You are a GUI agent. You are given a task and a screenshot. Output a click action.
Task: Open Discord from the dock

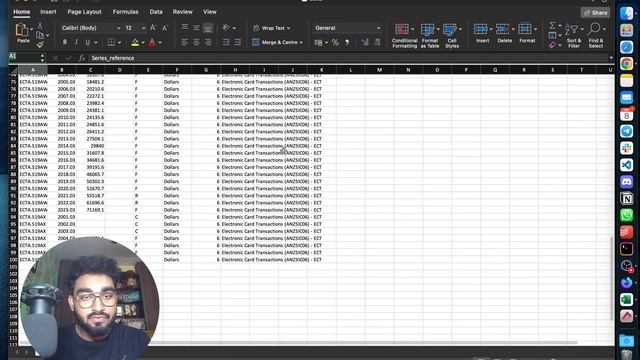627,181
